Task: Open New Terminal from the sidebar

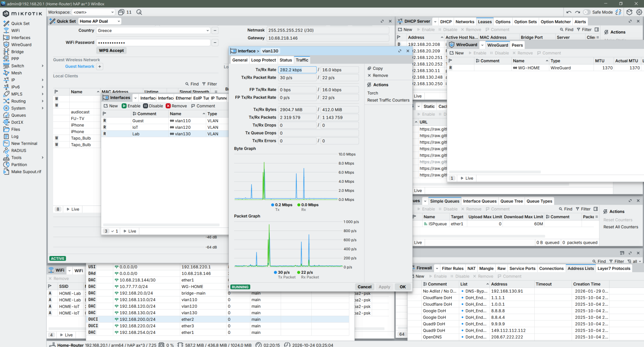Action: [x=24, y=143]
